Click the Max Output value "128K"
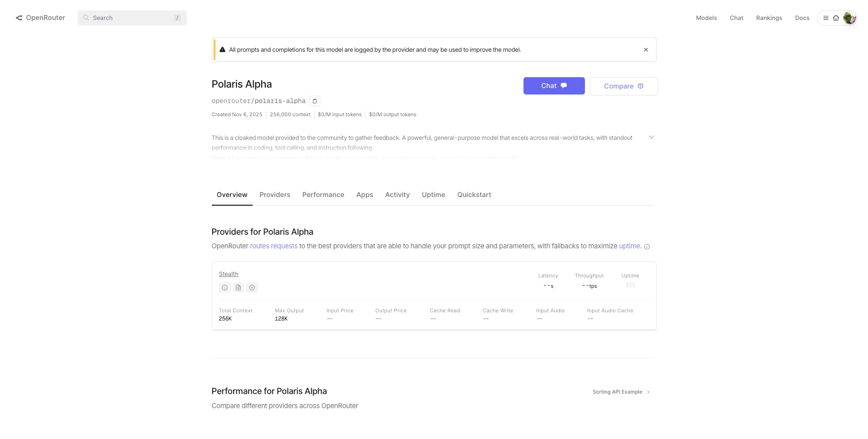 point(281,319)
